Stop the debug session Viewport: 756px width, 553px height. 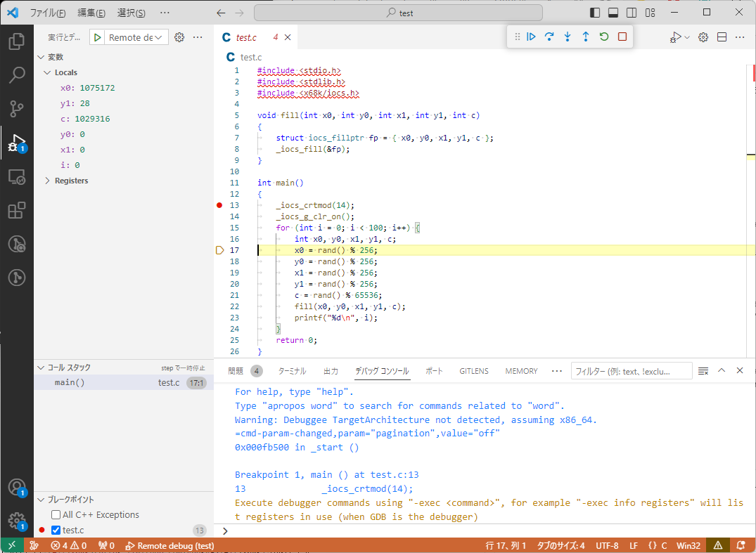(x=622, y=37)
